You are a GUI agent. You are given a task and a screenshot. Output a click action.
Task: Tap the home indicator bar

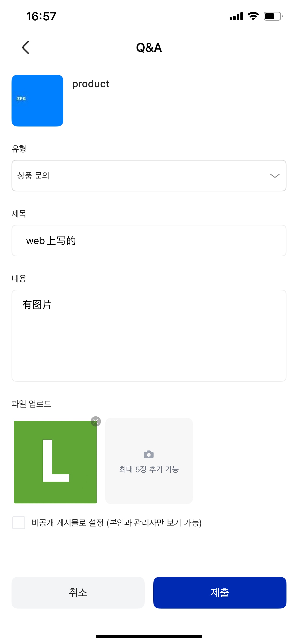coord(149,636)
